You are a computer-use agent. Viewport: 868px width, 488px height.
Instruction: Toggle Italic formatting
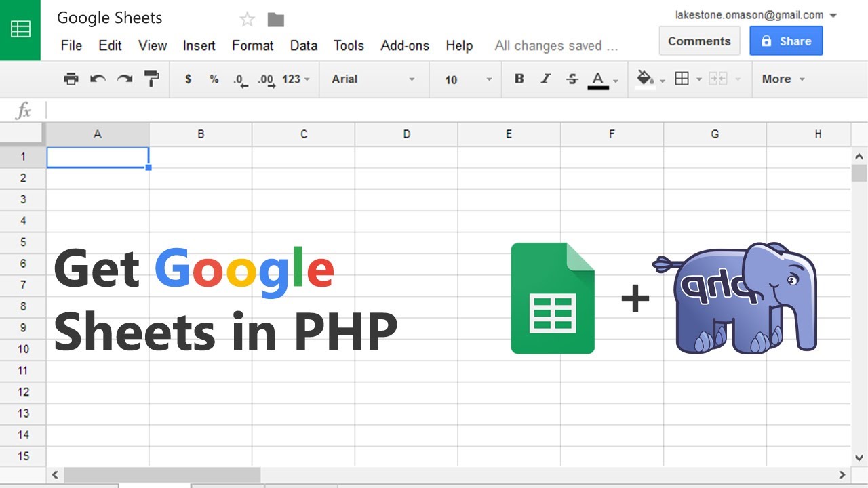pyautogui.click(x=546, y=79)
